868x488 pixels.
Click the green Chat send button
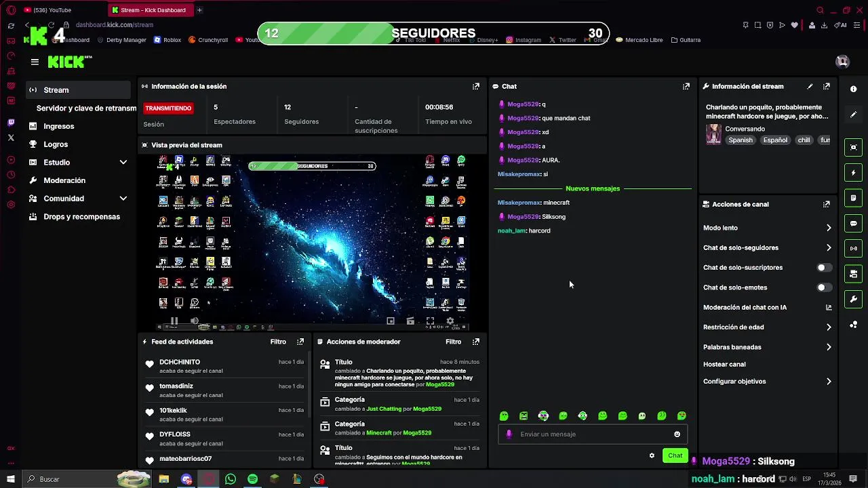pyautogui.click(x=675, y=455)
